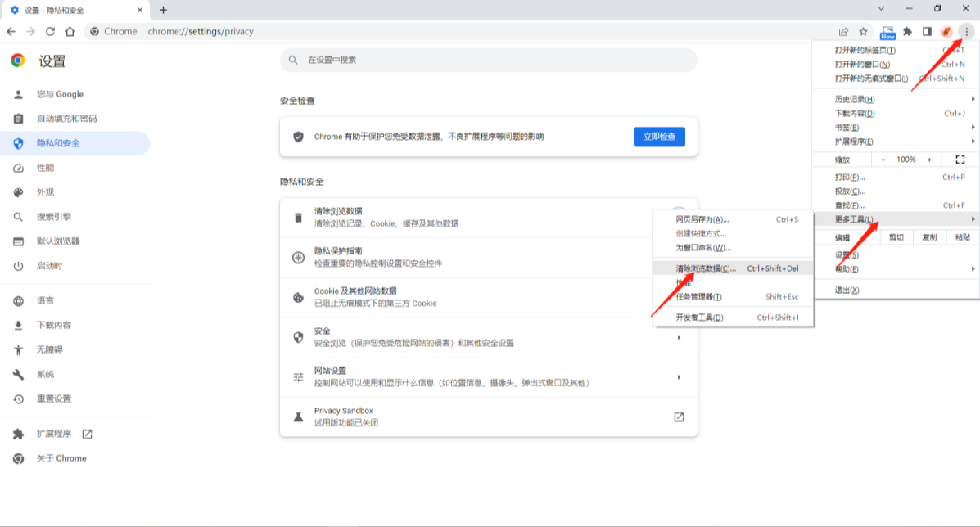This screenshot has height=527, width=980.
Task: Open 开发者工具 from submenu
Action: pyautogui.click(x=733, y=318)
